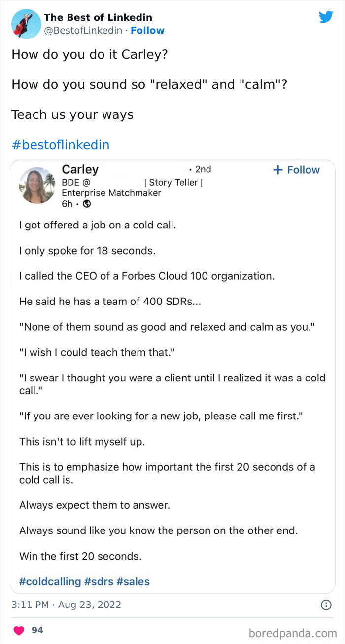The height and width of the screenshot is (644, 345).
Task: Open the #bestoflinkedin hashtag
Action: pos(60,145)
